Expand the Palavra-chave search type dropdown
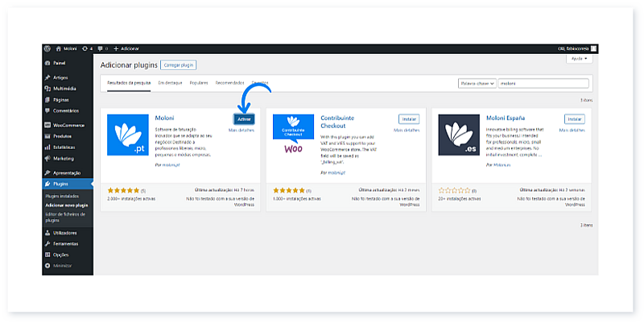Screen dimensions: 644x323 click(475, 83)
